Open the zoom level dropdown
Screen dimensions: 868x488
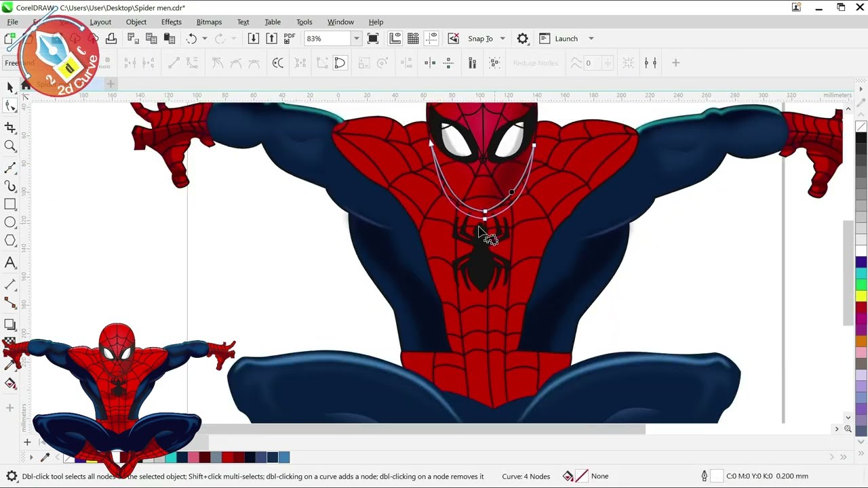[356, 39]
